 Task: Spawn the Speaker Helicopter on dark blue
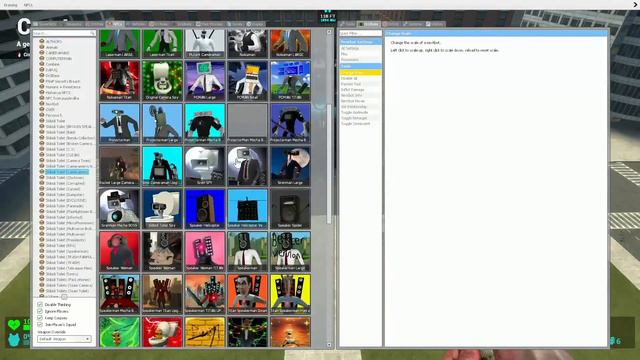click(x=204, y=208)
